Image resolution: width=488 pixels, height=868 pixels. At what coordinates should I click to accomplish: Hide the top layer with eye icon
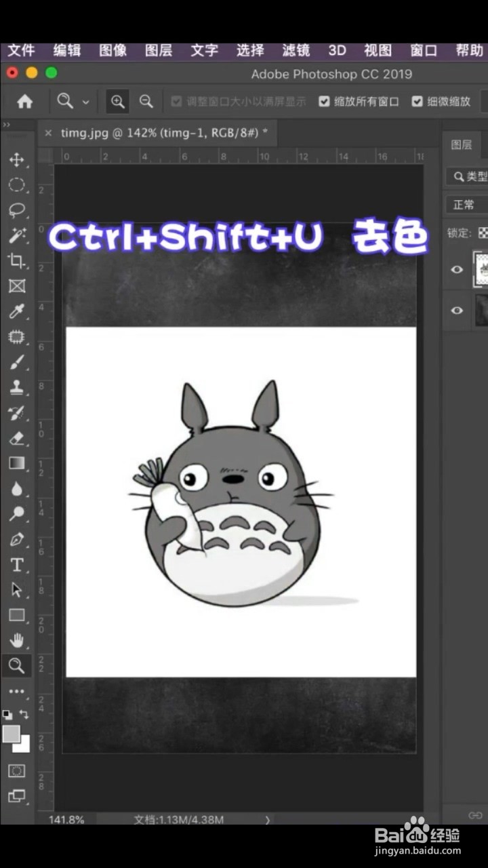coord(457,269)
